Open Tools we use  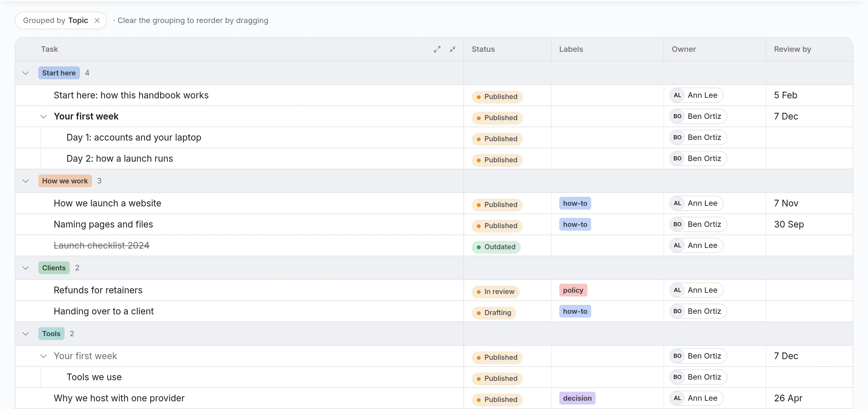[94, 377]
